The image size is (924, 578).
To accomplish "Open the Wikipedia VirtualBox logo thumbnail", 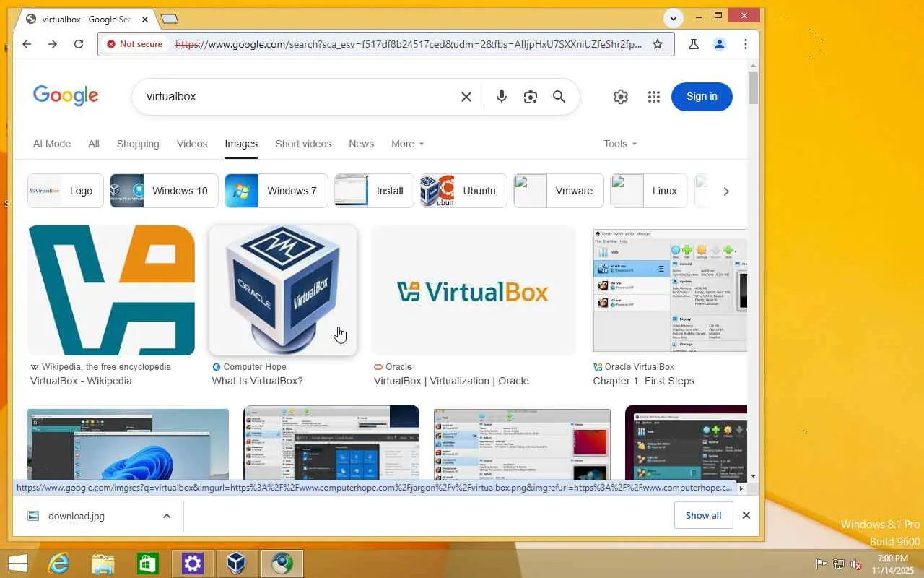I will point(111,290).
